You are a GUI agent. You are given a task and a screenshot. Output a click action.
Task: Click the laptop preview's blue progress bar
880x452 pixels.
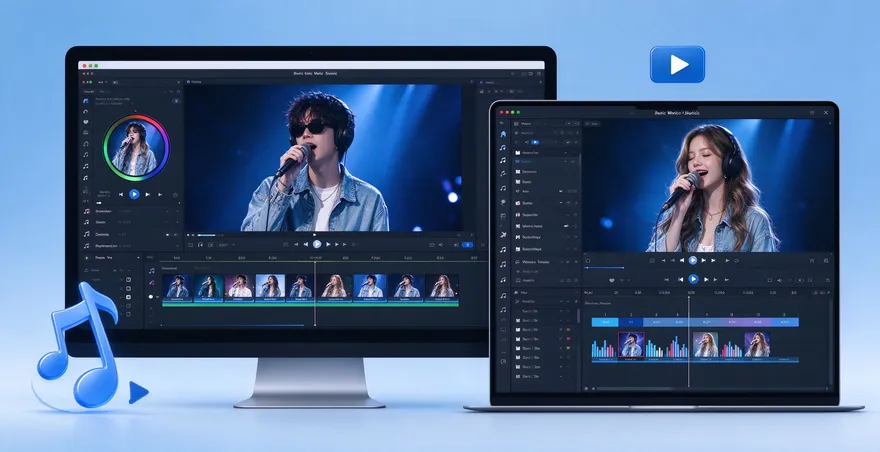click(604, 268)
